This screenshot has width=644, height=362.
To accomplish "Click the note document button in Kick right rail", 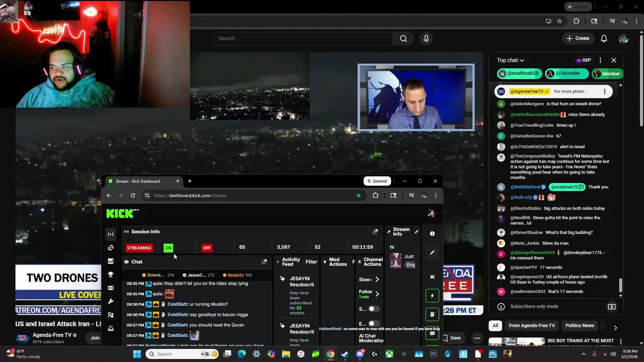I will click(x=432, y=314).
